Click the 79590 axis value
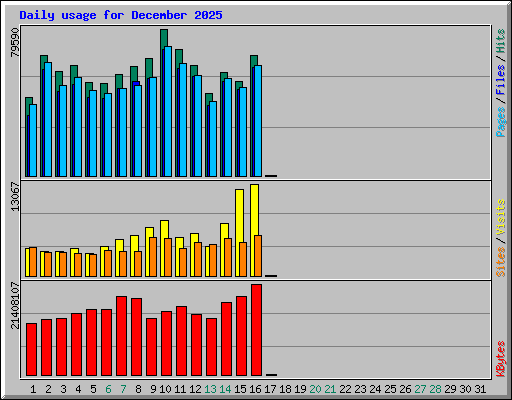The image size is (512, 400). point(15,42)
